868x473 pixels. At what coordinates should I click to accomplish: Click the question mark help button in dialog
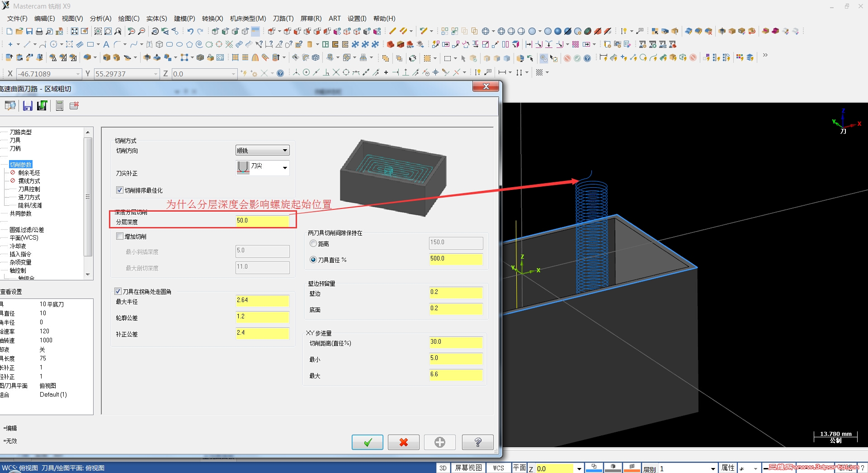coord(478,442)
